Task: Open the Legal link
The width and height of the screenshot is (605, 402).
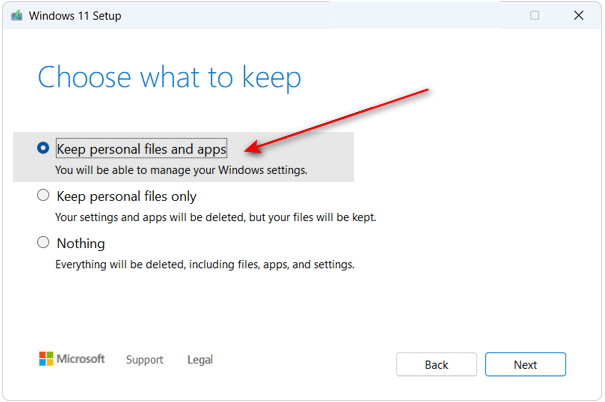Action: tap(200, 360)
